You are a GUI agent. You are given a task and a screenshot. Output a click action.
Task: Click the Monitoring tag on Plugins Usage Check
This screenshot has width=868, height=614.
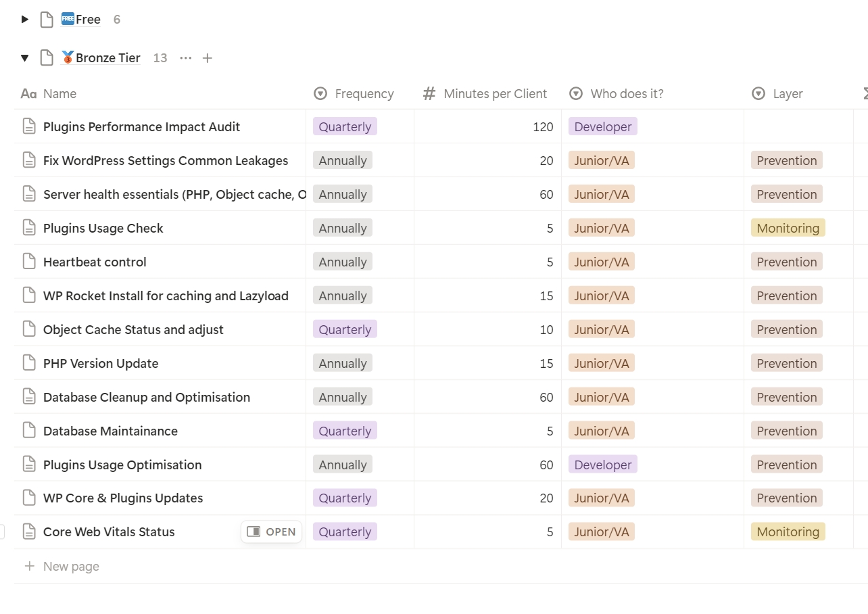coord(788,228)
